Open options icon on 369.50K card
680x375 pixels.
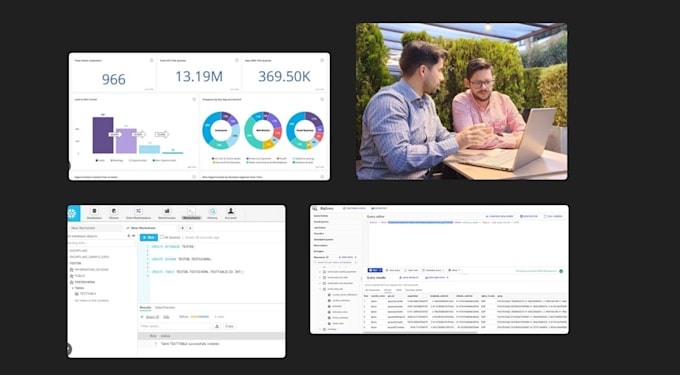tap(322, 60)
